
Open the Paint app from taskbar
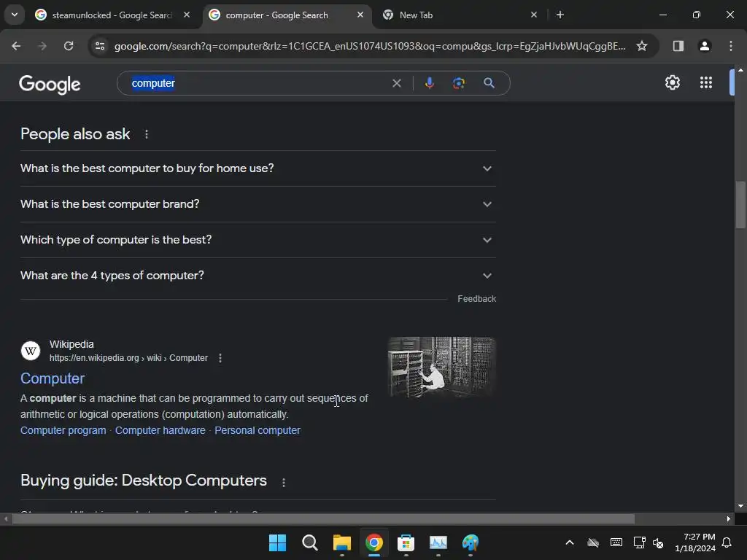click(x=471, y=542)
